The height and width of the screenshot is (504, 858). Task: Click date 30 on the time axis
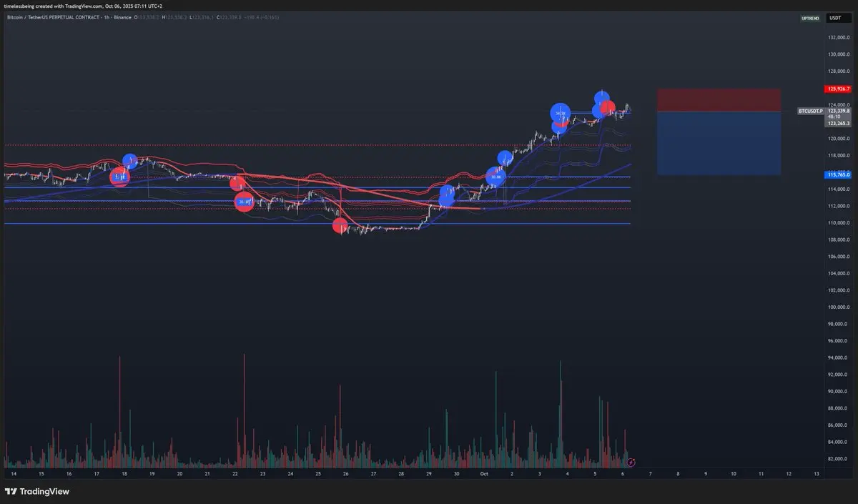[456, 473]
